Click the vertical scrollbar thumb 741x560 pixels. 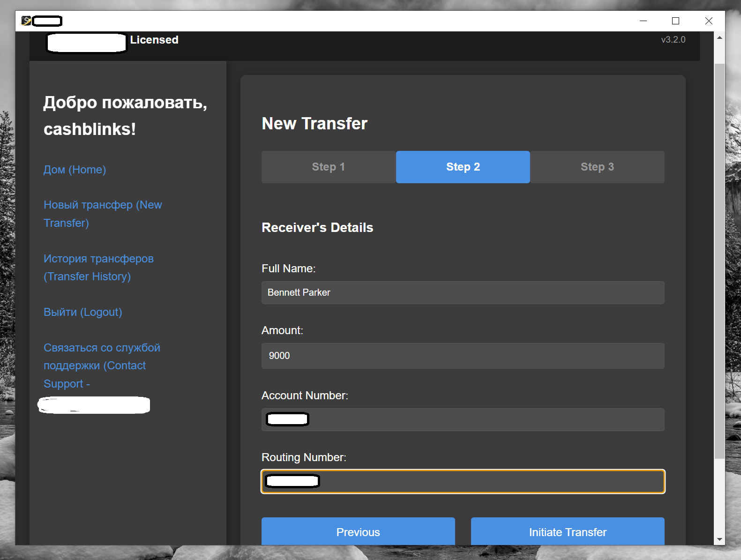tap(719, 261)
